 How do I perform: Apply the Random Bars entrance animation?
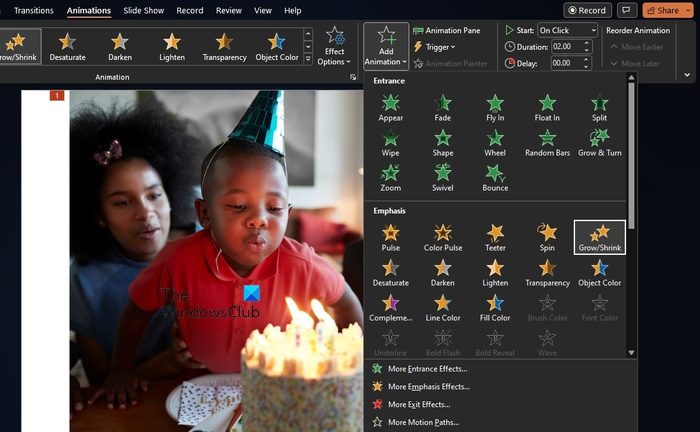click(547, 143)
